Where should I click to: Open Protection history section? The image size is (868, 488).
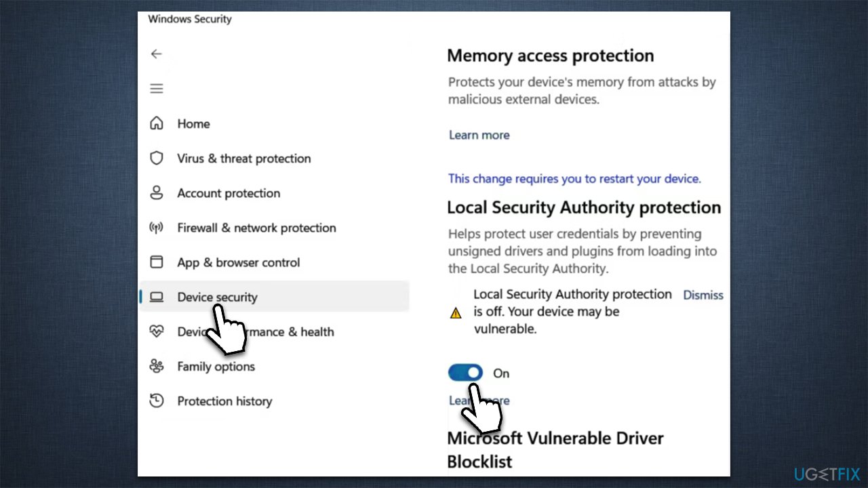[224, 401]
